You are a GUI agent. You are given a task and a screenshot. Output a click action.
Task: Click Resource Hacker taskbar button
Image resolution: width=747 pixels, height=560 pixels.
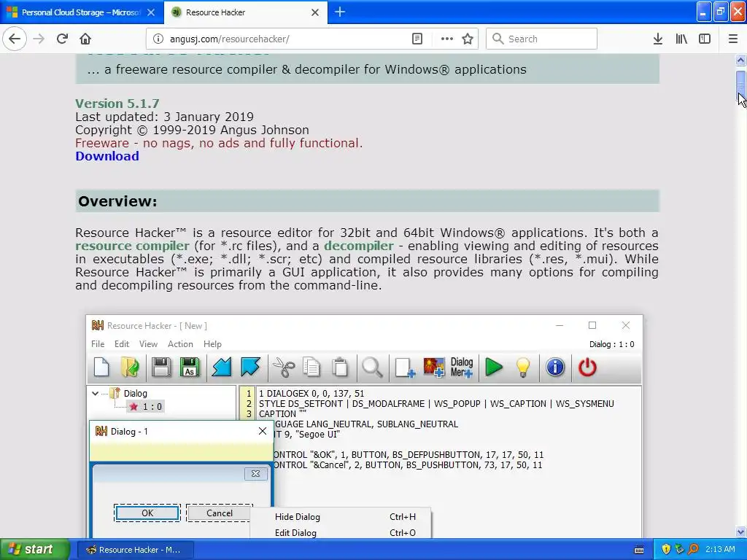click(x=135, y=550)
